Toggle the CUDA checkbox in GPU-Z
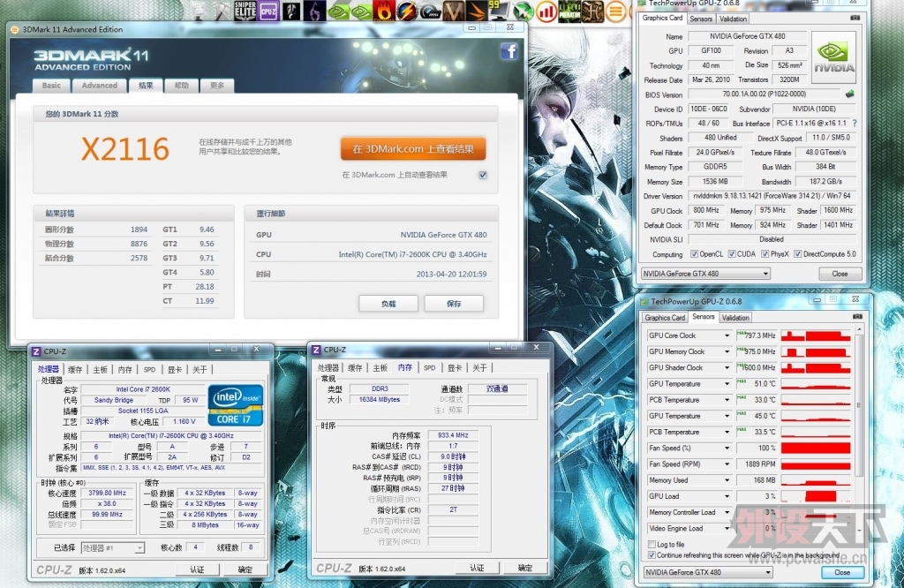Screen dimensions: 904x588 coord(732,253)
